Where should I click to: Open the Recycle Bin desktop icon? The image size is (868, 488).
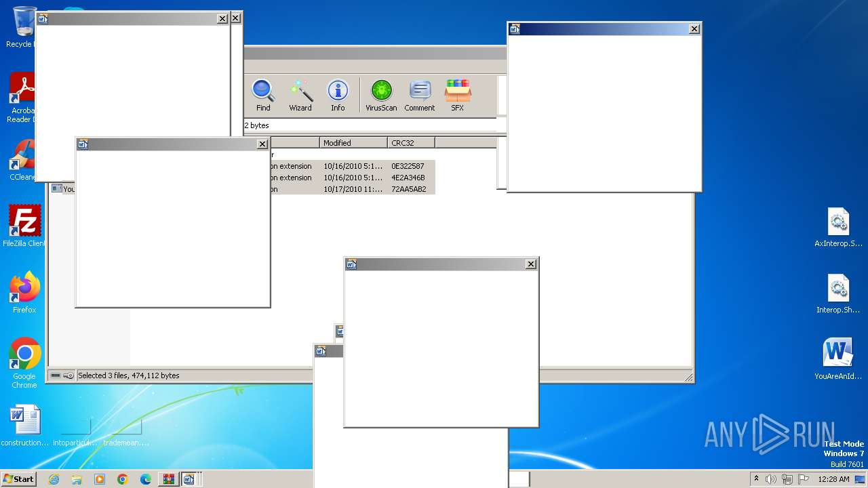click(x=23, y=27)
